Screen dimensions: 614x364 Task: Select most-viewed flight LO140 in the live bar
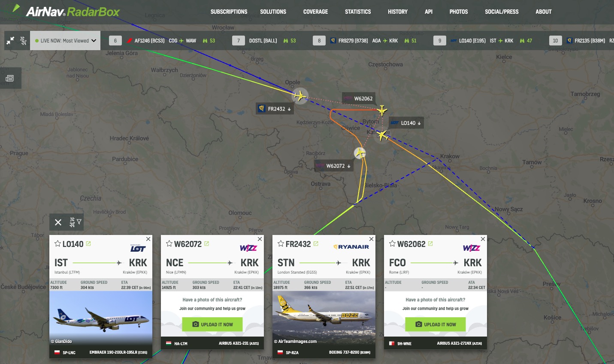coord(482,41)
